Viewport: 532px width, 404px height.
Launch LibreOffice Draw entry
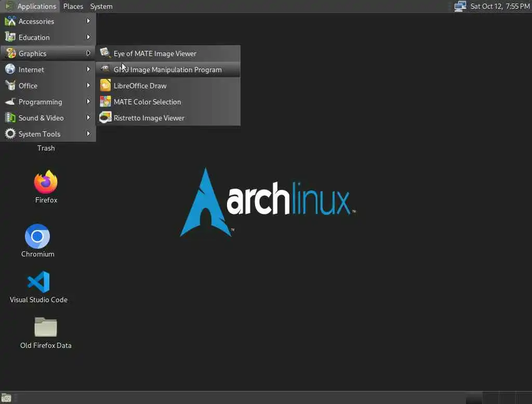168,86
